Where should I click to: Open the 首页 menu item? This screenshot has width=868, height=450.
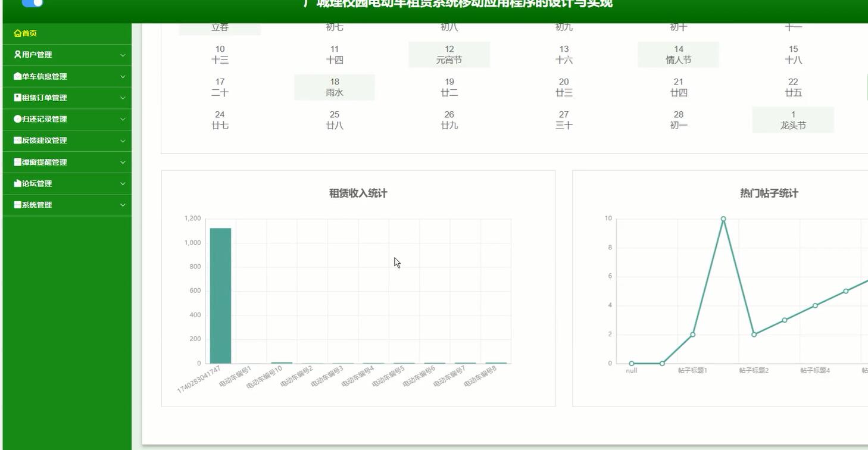point(67,33)
